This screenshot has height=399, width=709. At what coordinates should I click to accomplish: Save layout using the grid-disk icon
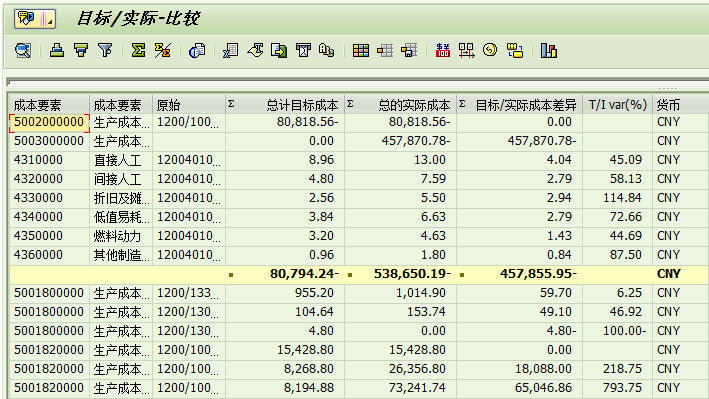[409, 50]
